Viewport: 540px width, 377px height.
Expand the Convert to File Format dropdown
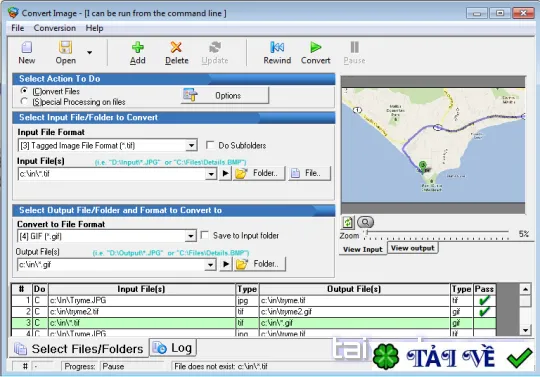click(x=190, y=236)
